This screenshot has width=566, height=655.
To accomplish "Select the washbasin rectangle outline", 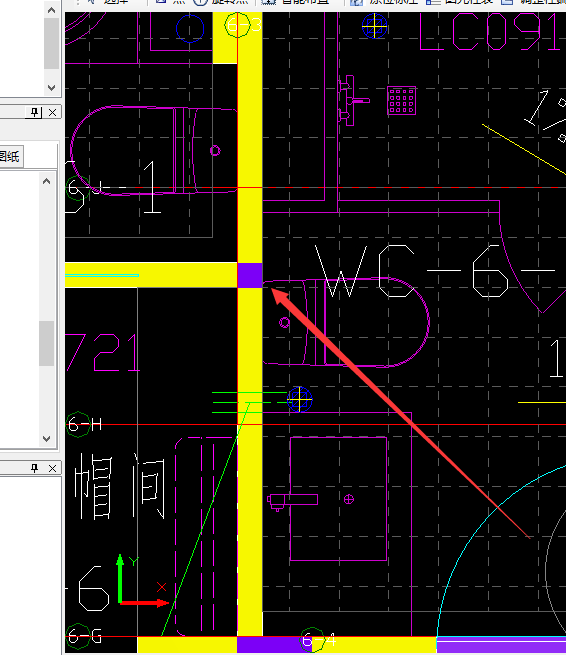I will 338,499.
